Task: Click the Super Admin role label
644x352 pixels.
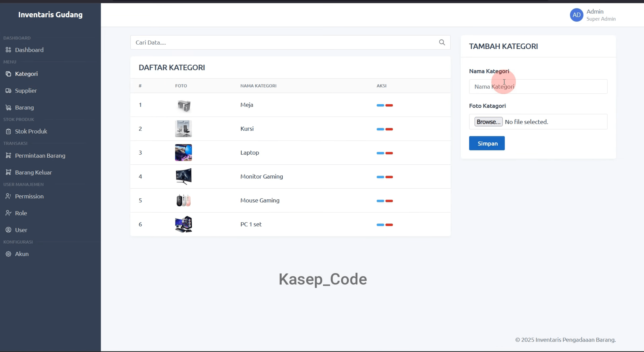Action: tap(601, 19)
